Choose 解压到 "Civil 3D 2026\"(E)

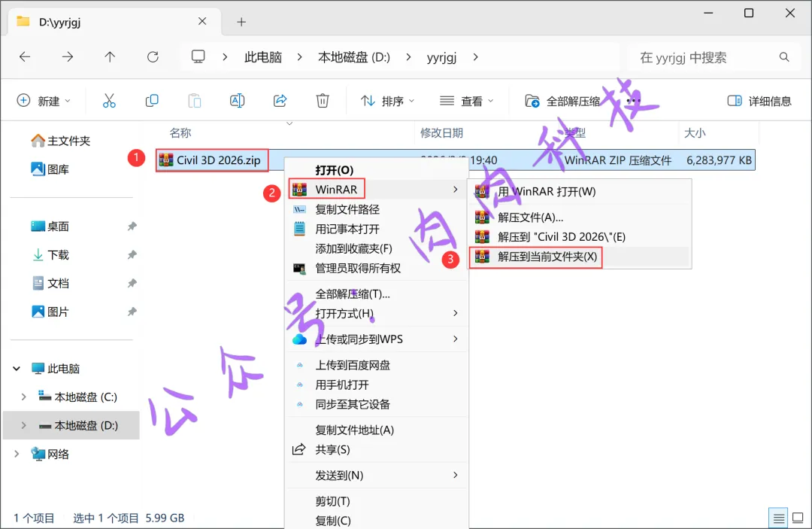(580, 237)
